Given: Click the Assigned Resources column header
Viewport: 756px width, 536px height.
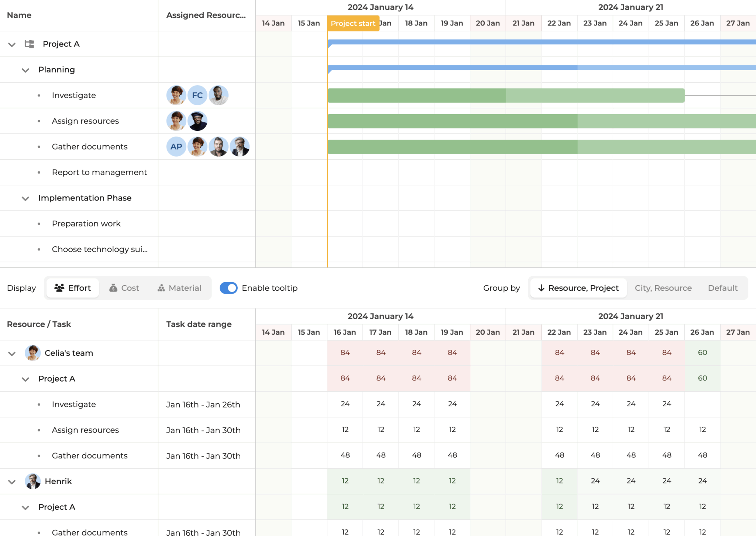Looking at the screenshot, I should coord(206,15).
